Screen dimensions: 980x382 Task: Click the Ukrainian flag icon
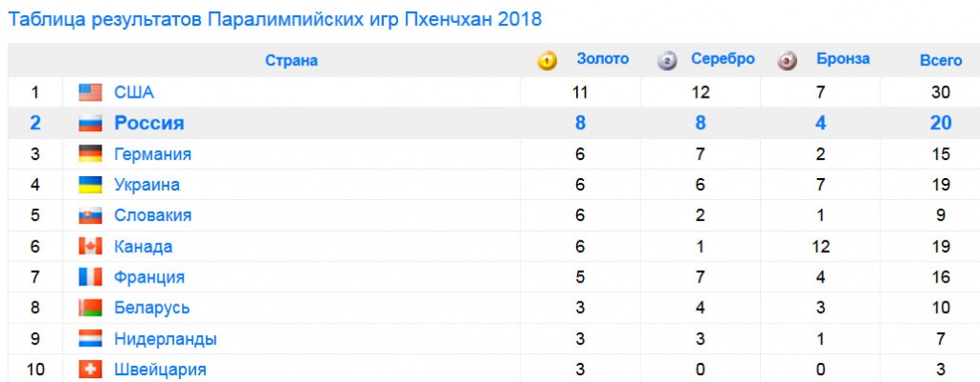90,185
